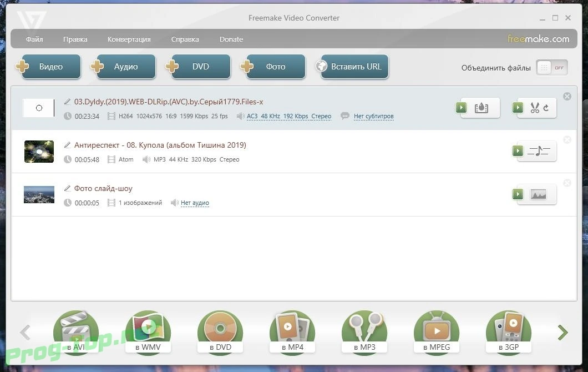Click the MP3 44 KHz 320 Kbps info
This screenshot has width=588, height=372.
pyautogui.click(x=196, y=159)
